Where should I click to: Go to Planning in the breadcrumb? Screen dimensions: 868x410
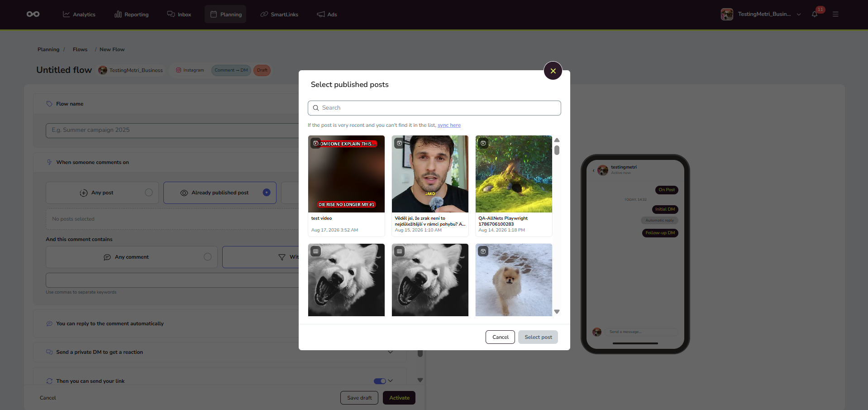click(x=48, y=49)
